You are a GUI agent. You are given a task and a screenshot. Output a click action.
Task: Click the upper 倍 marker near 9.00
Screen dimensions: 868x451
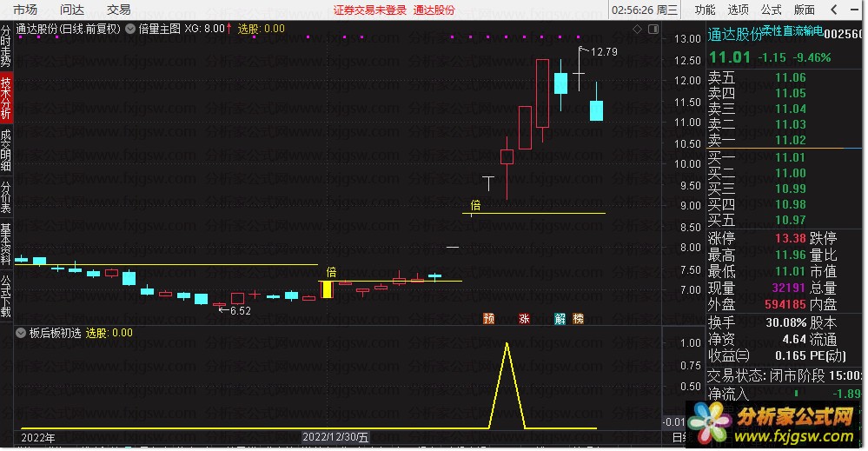pyautogui.click(x=475, y=205)
